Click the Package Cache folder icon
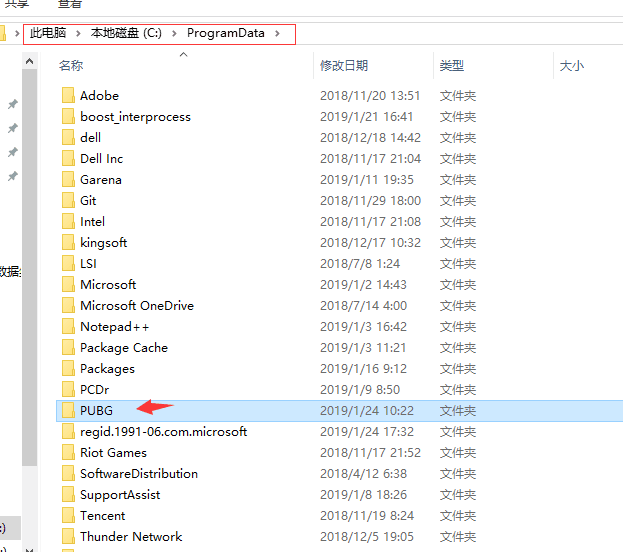The image size is (623, 552). (68, 347)
